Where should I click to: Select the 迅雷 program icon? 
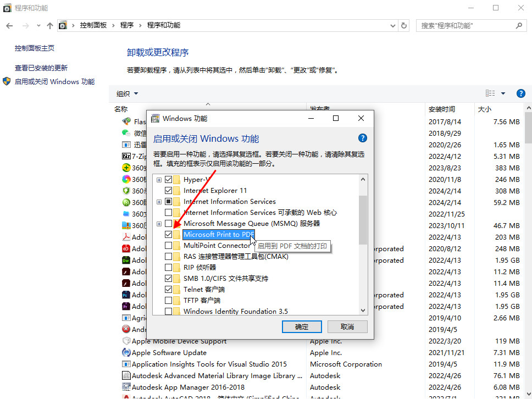point(126,145)
